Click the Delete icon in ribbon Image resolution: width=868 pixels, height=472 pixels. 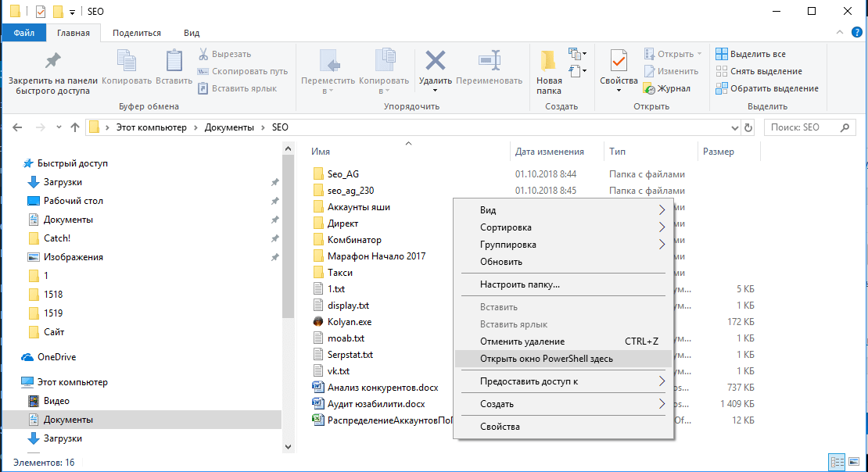435,62
